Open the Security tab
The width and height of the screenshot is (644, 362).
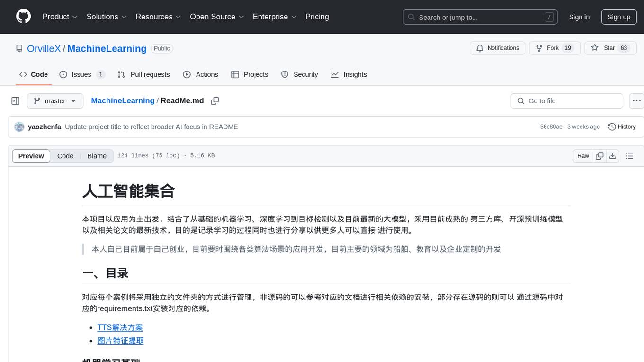(x=300, y=74)
